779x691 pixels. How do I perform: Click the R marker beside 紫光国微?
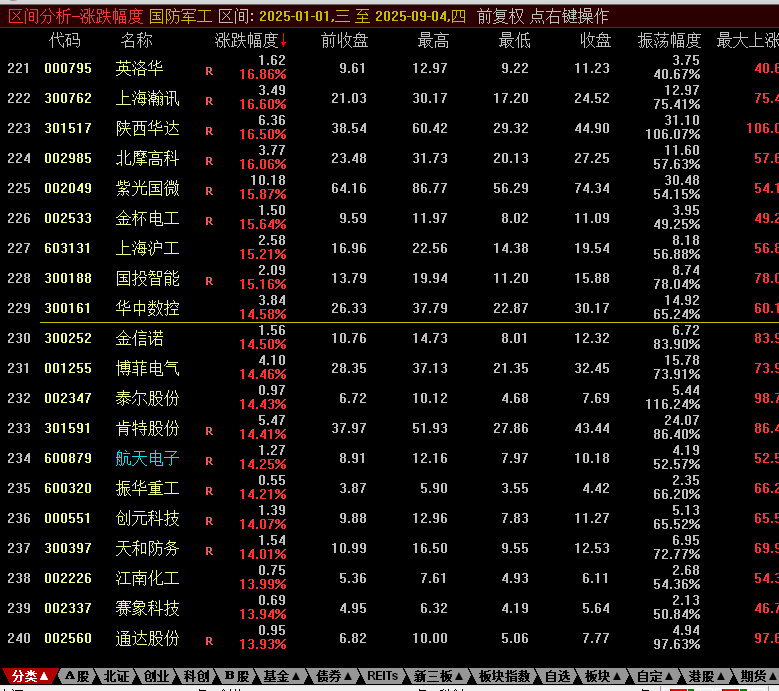point(209,191)
